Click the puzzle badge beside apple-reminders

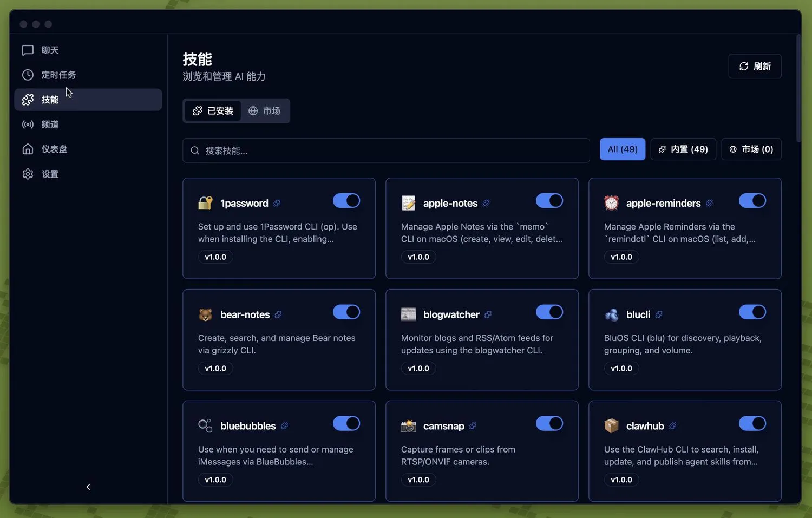point(709,203)
